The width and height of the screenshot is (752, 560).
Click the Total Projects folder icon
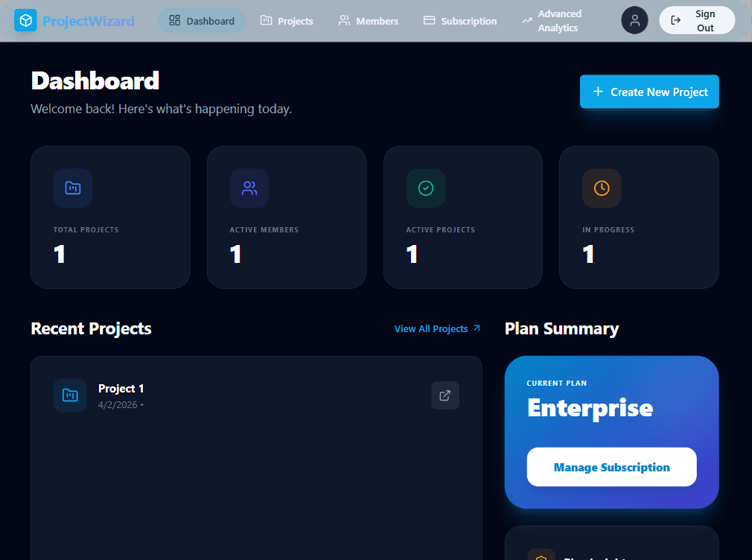point(73,188)
